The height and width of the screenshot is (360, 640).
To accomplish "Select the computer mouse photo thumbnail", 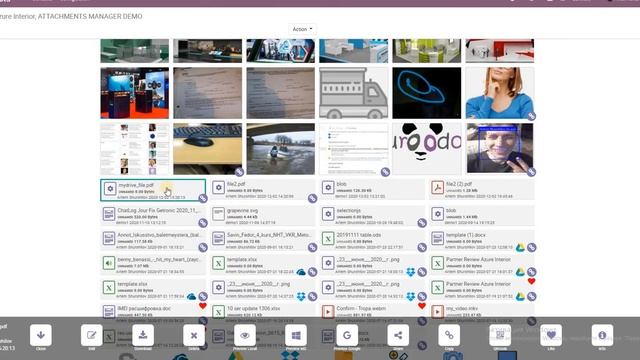I will pyautogui.click(x=207, y=149).
